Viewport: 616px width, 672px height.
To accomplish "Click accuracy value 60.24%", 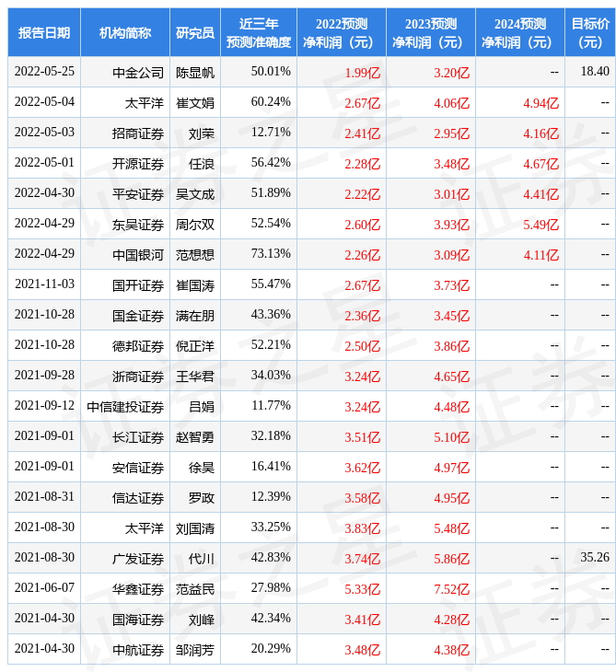I will pos(271,102).
